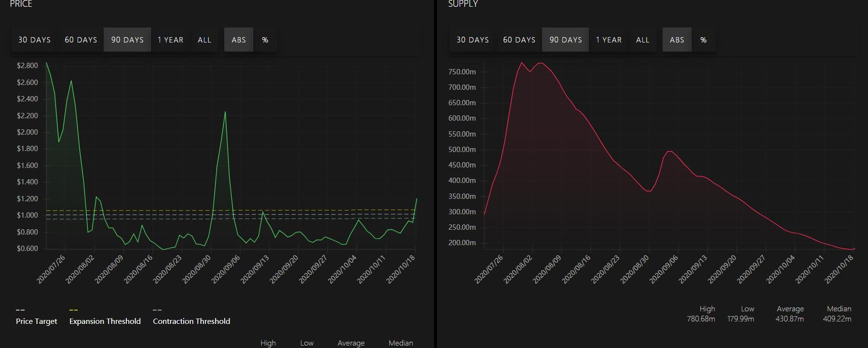Toggle the Contraction Threshold legend entry

pos(191,321)
